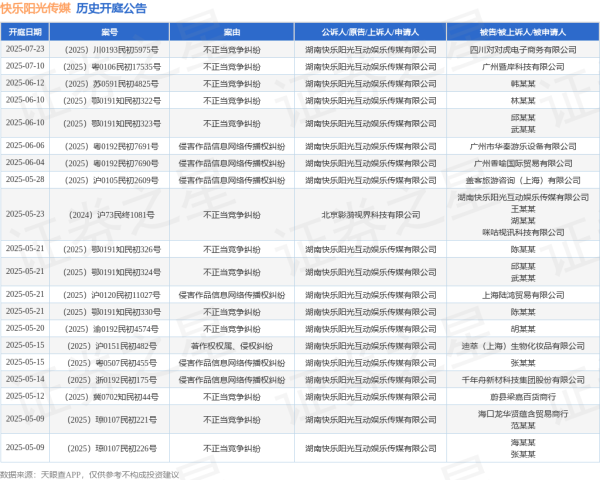
Task: Select the 公诉人/原告/上诉人/申请人 column header
Action: coord(370,32)
